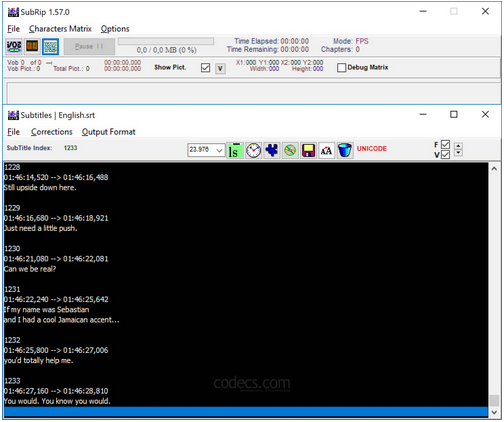Clear subtitles with the trash bin icon
The image size is (504, 422).
coord(345,151)
